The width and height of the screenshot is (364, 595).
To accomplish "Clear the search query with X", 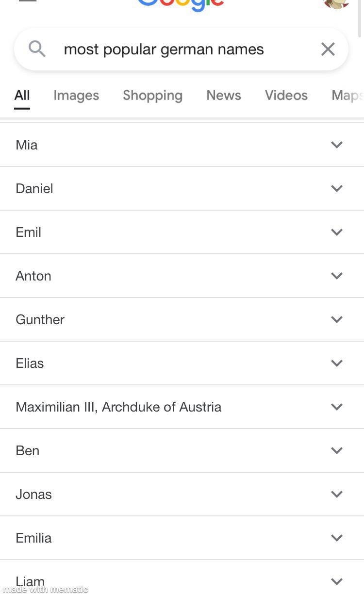I will pyautogui.click(x=328, y=49).
